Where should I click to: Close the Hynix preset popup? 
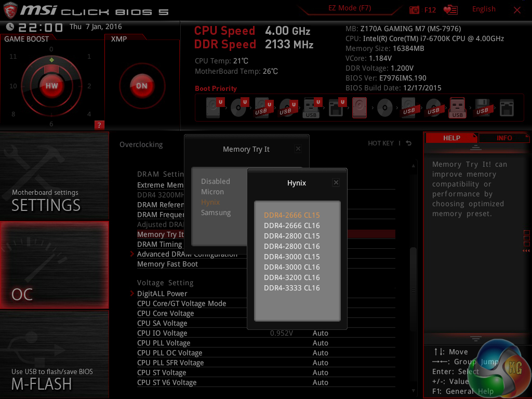tap(336, 182)
